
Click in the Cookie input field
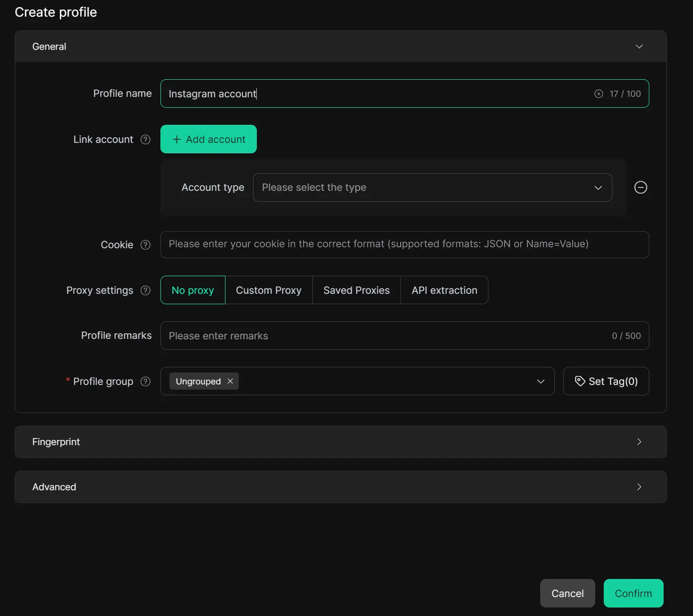pyautogui.click(x=404, y=244)
